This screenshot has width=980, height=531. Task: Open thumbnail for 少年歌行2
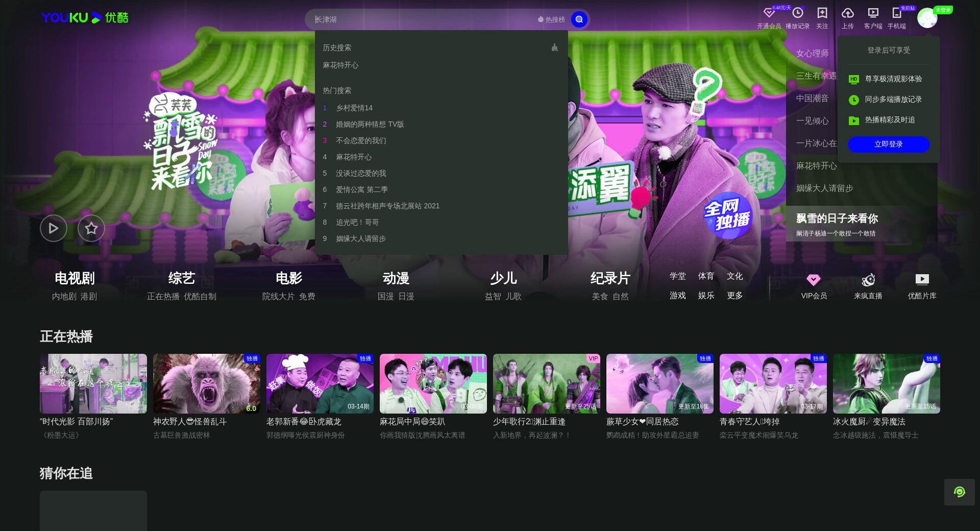[x=547, y=383]
